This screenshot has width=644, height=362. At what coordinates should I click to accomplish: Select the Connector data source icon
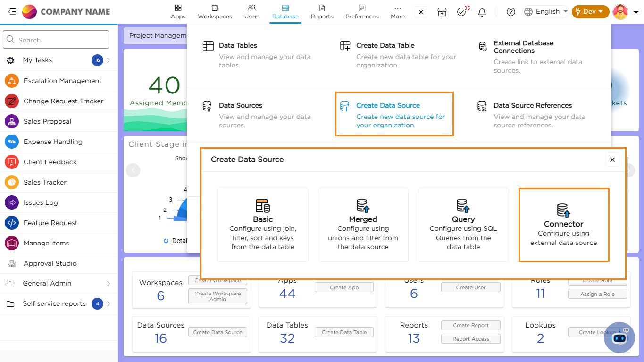563,210
